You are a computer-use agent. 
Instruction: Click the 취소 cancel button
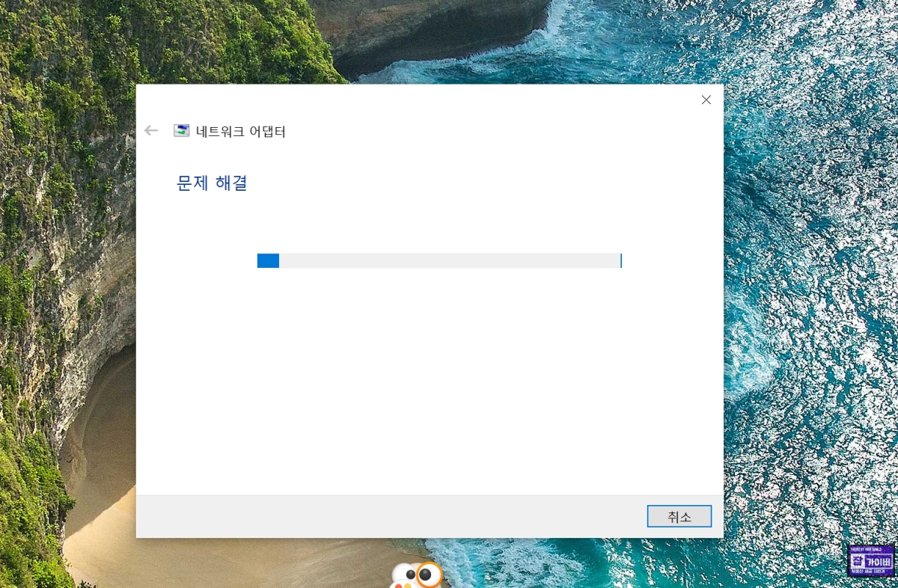click(679, 516)
